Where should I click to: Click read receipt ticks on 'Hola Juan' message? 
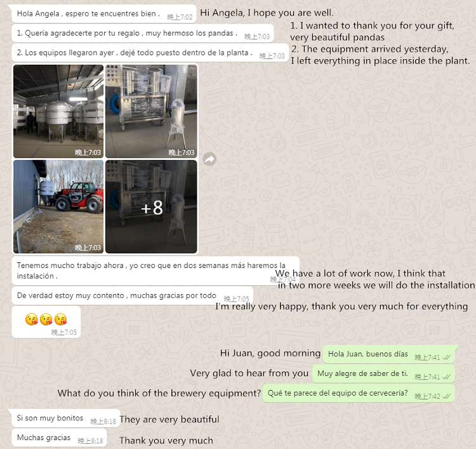(446, 358)
